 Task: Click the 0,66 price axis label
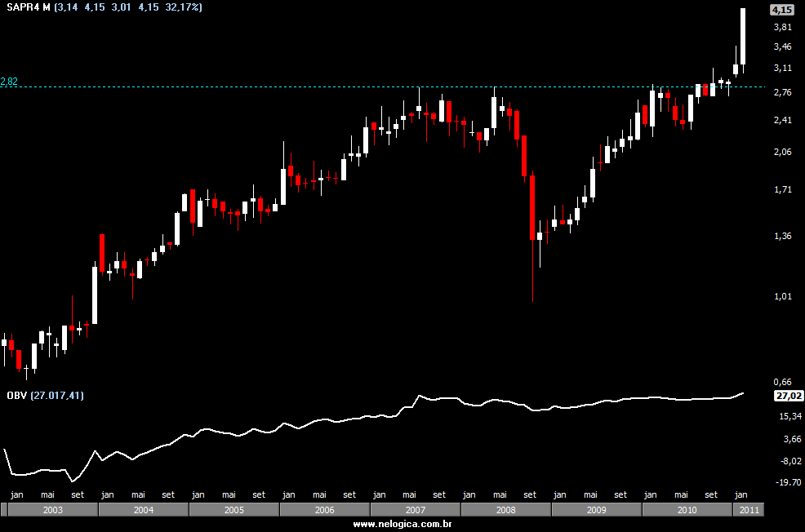tap(782, 382)
